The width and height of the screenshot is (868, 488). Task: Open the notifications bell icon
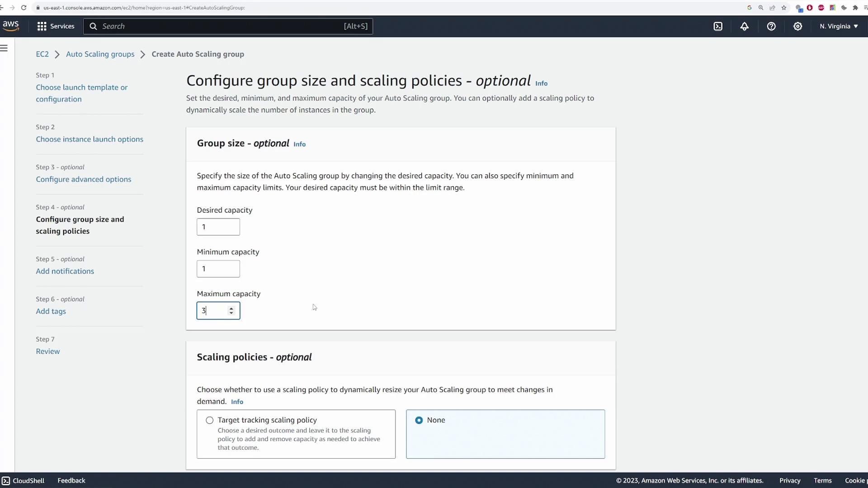pos(744,26)
